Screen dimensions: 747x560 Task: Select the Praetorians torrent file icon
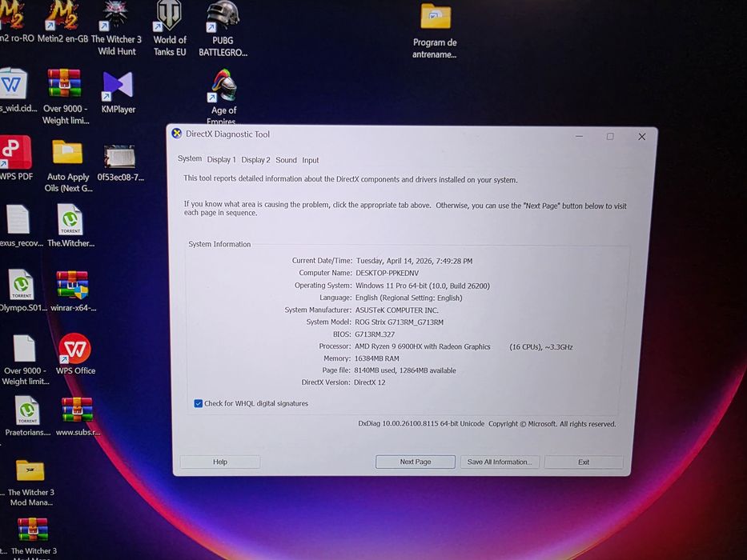[28, 417]
